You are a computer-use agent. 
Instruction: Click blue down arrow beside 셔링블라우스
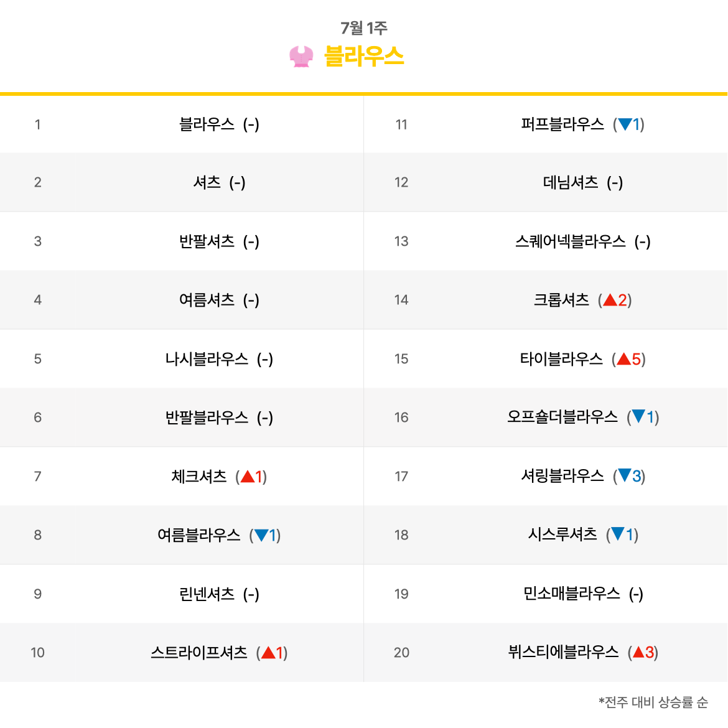625,475
